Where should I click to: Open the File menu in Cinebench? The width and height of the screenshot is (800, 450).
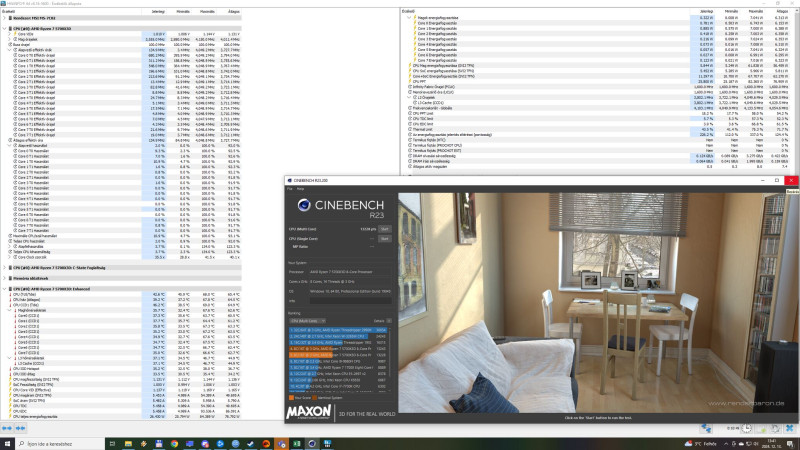(x=289, y=189)
